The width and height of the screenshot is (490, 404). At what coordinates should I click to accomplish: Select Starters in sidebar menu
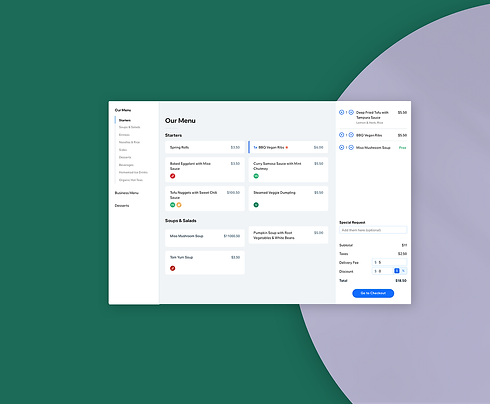125,120
